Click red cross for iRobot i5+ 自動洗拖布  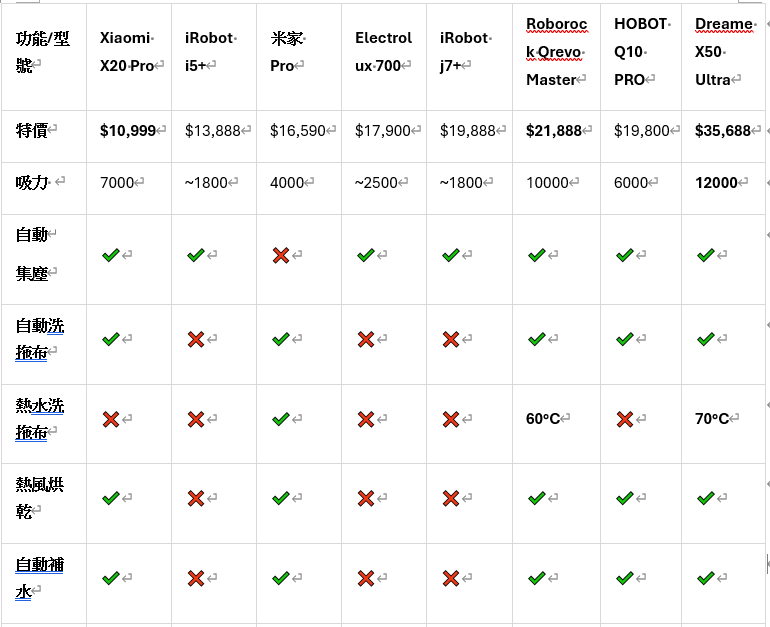[195, 339]
